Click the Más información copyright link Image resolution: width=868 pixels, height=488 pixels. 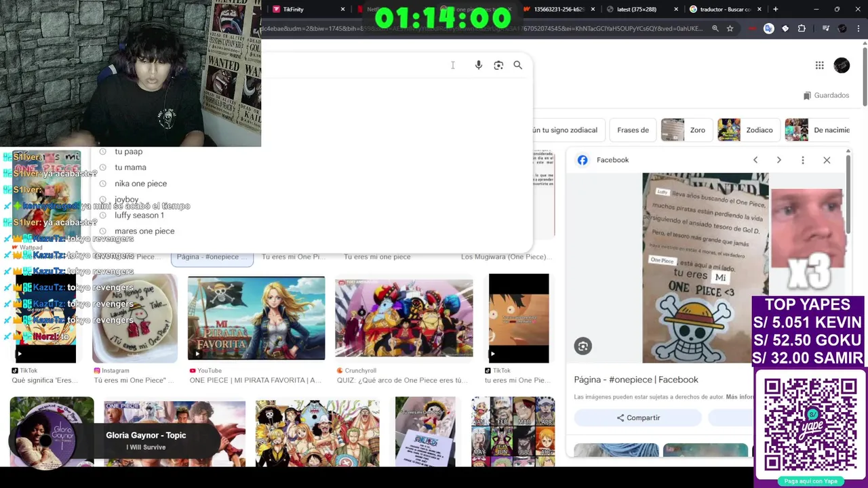pyautogui.click(x=740, y=396)
